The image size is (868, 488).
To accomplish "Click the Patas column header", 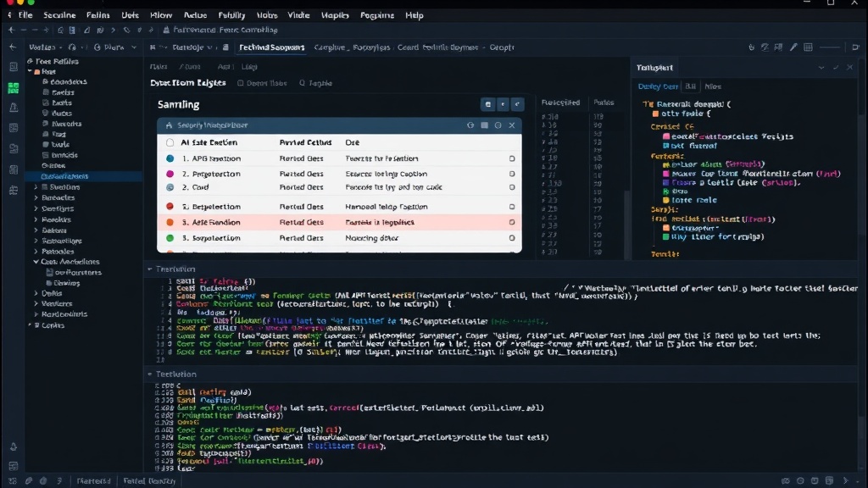I will [604, 103].
